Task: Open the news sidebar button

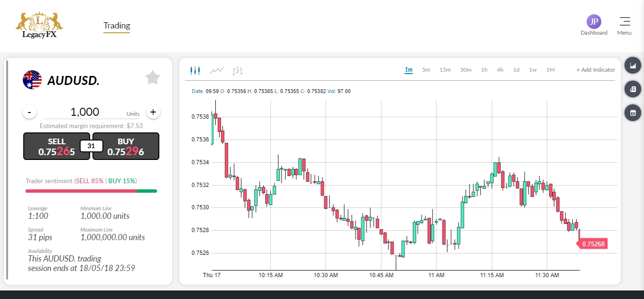Action: [633, 89]
